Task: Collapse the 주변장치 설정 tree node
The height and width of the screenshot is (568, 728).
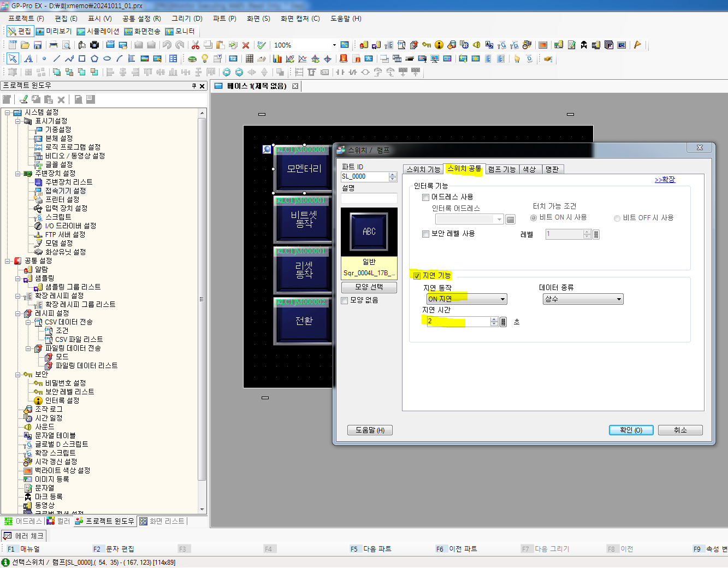Action: [17, 174]
